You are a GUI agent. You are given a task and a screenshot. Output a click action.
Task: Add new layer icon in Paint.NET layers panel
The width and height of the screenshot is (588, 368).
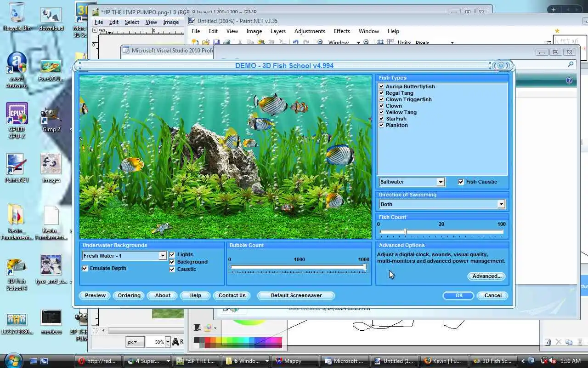tap(548, 342)
